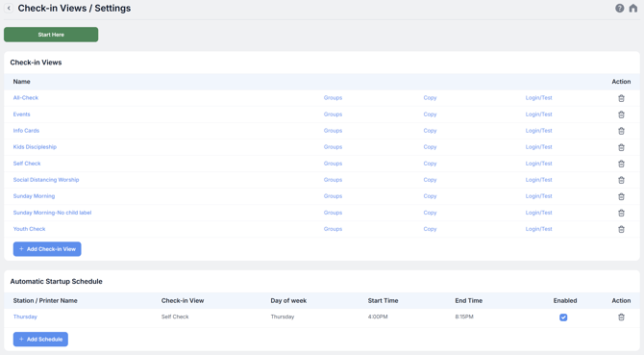Delete the Kids Discipleship check-in view
Viewport: 644px width, 355px height.
tap(621, 147)
